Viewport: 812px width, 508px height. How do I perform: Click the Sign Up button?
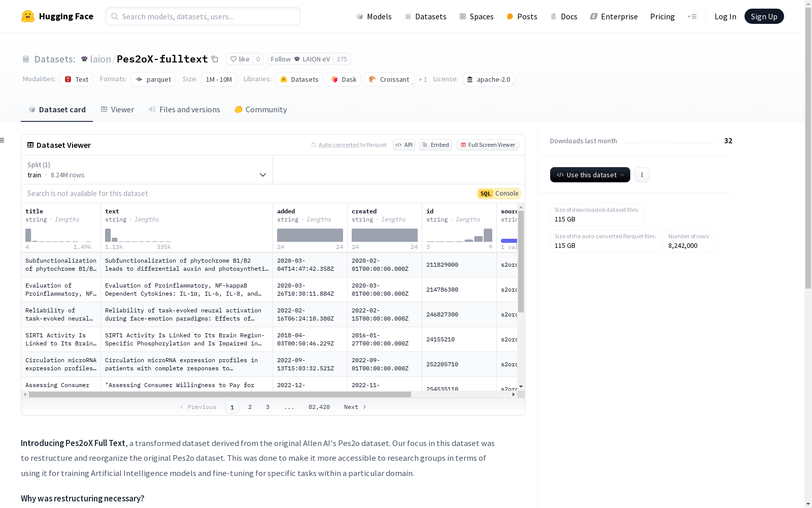[764, 16]
